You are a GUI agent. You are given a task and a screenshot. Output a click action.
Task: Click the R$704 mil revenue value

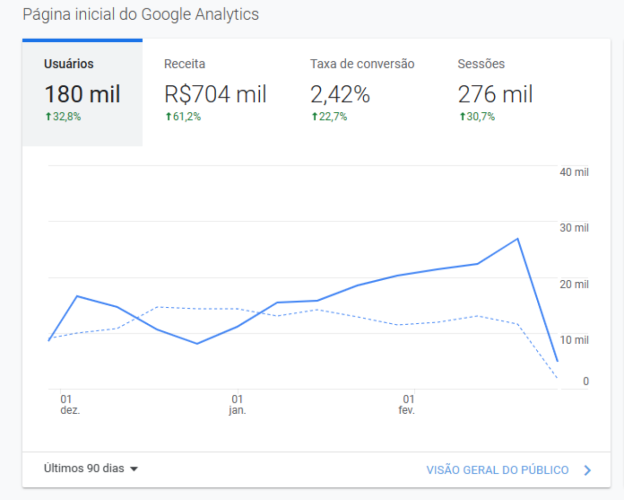(215, 94)
